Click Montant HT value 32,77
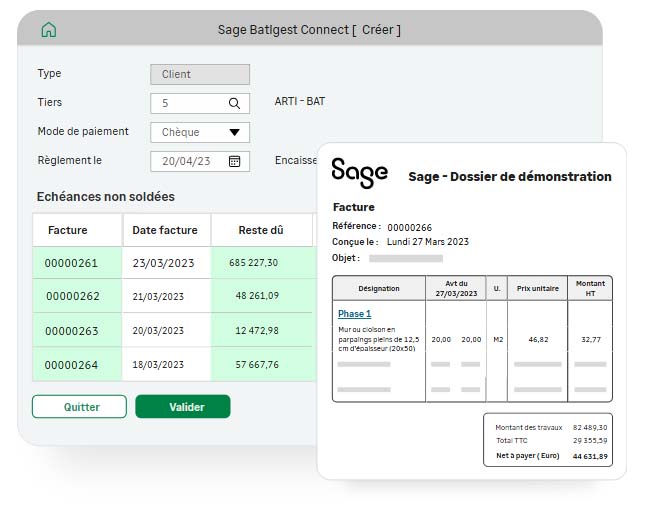This screenshot has width=656, height=516. [x=591, y=340]
